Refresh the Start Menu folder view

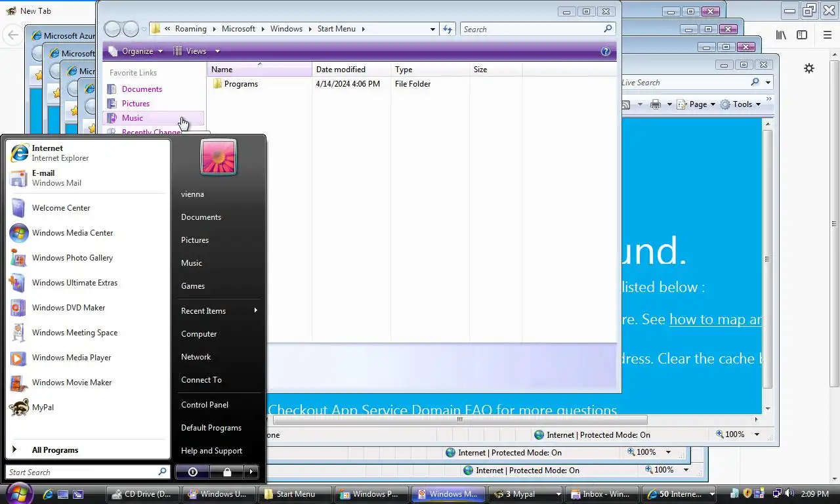[448, 29]
